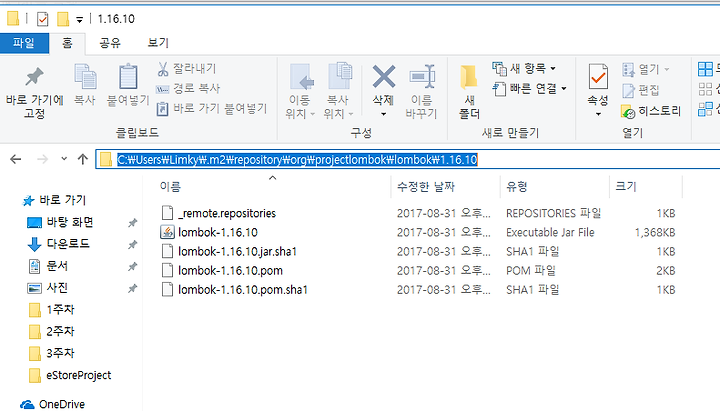This screenshot has width=720, height=411.
Task: Unpin Desktop using its pin icon
Action: 132,223
